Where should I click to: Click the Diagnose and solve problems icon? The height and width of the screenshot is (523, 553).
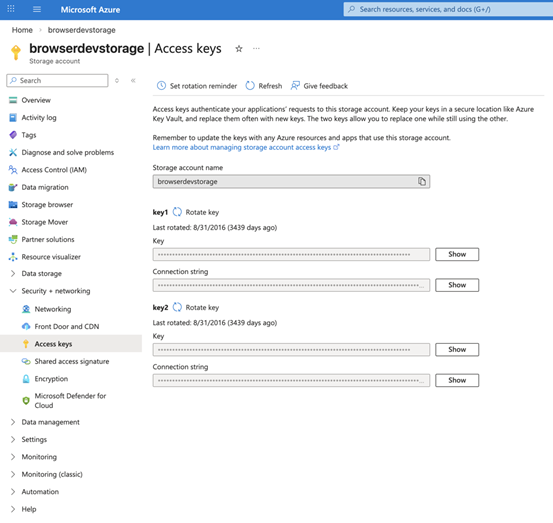coord(13,152)
